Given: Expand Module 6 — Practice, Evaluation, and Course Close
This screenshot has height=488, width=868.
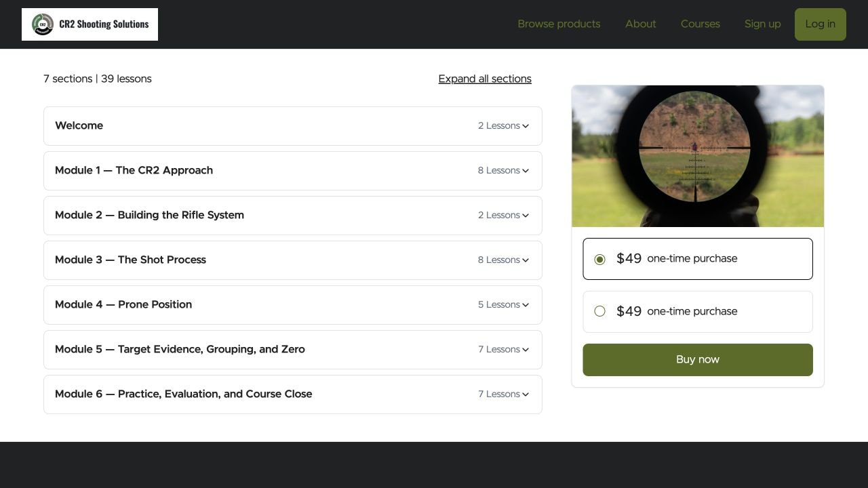Looking at the screenshot, I should tap(293, 394).
